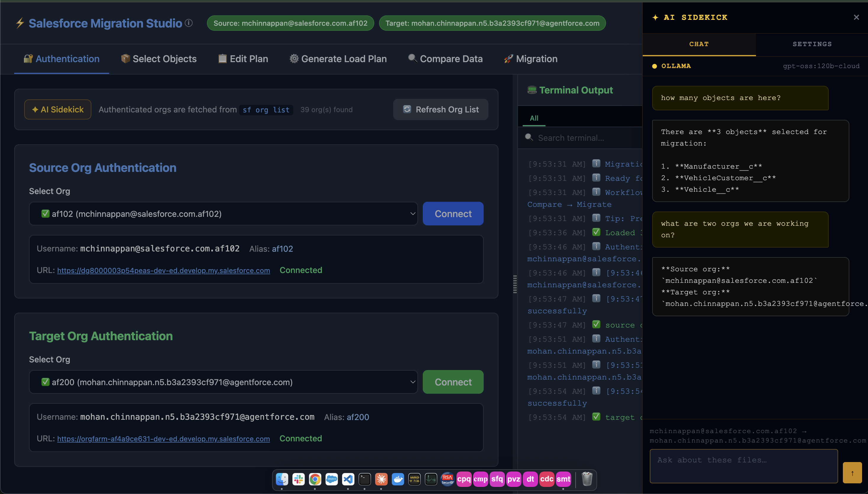Open the smt app in the dock
The height and width of the screenshot is (494, 868).
(x=563, y=479)
